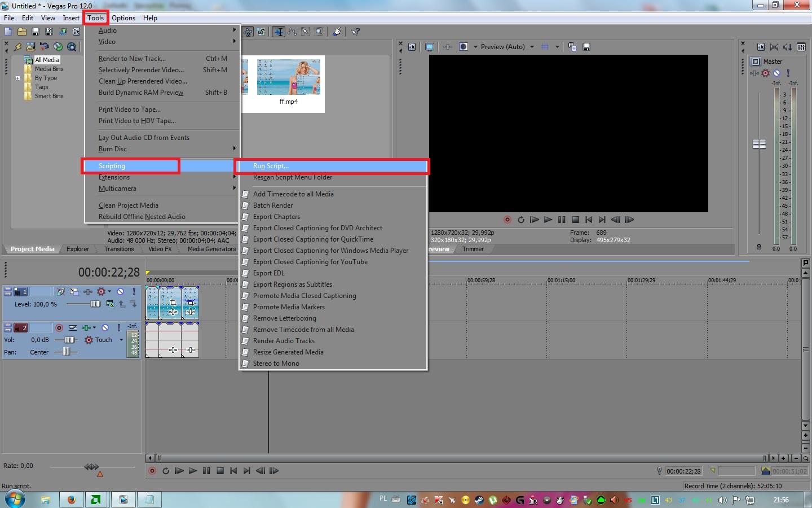Click Extract Audio from CD icon
This screenshot has height=508, width=812.
tap(58, 47)
